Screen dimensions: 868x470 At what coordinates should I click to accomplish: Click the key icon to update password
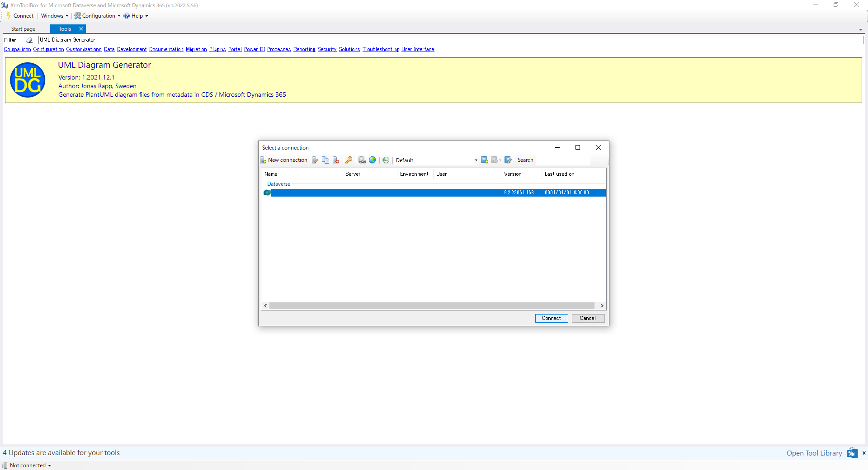[x=349, y=160]
